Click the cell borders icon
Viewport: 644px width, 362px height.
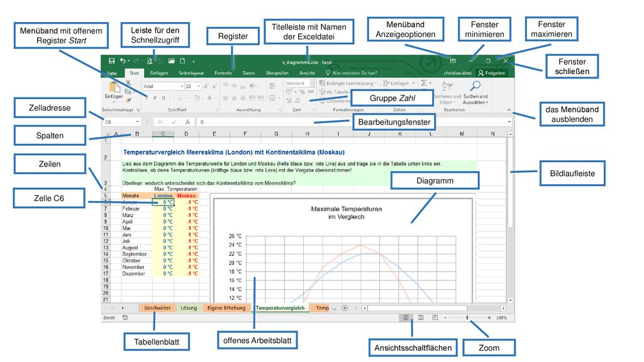pyautogui.click(x=179, y=98)
